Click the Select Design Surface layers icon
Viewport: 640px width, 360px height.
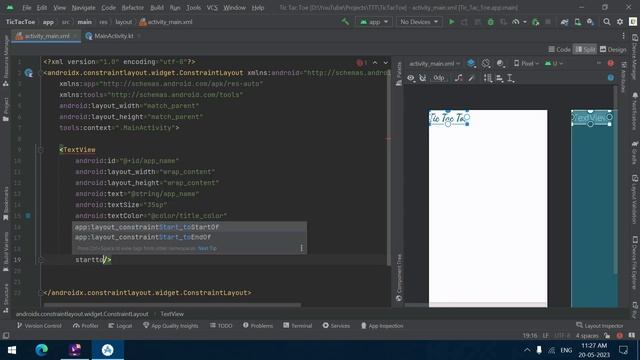tap(471, 63)
